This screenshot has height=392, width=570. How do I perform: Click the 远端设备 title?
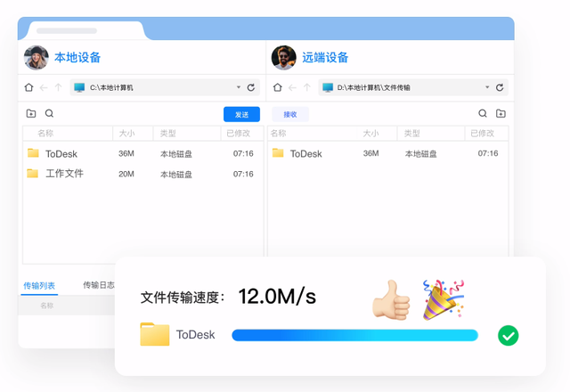325,57
